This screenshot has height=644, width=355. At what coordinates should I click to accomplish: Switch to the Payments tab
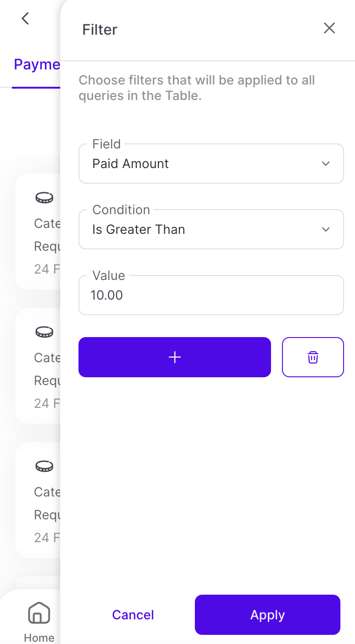pyautogui.click(x=37, y=65)
